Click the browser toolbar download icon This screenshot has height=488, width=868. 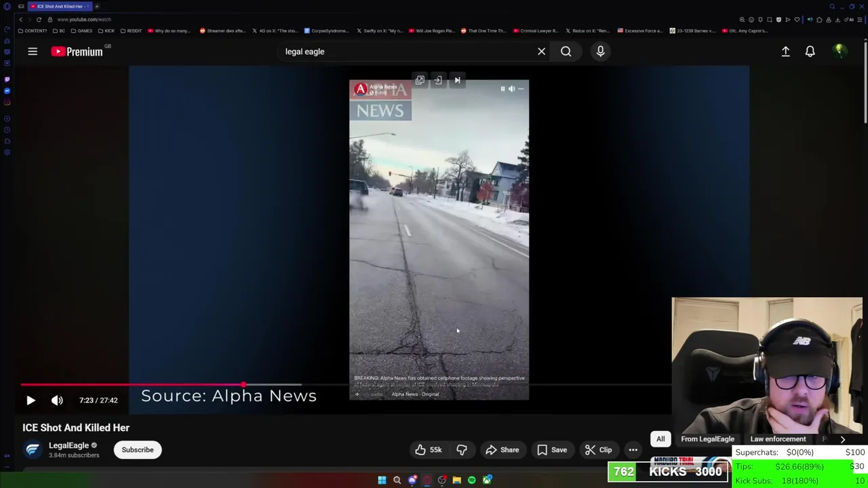click(x=838, y=20)
